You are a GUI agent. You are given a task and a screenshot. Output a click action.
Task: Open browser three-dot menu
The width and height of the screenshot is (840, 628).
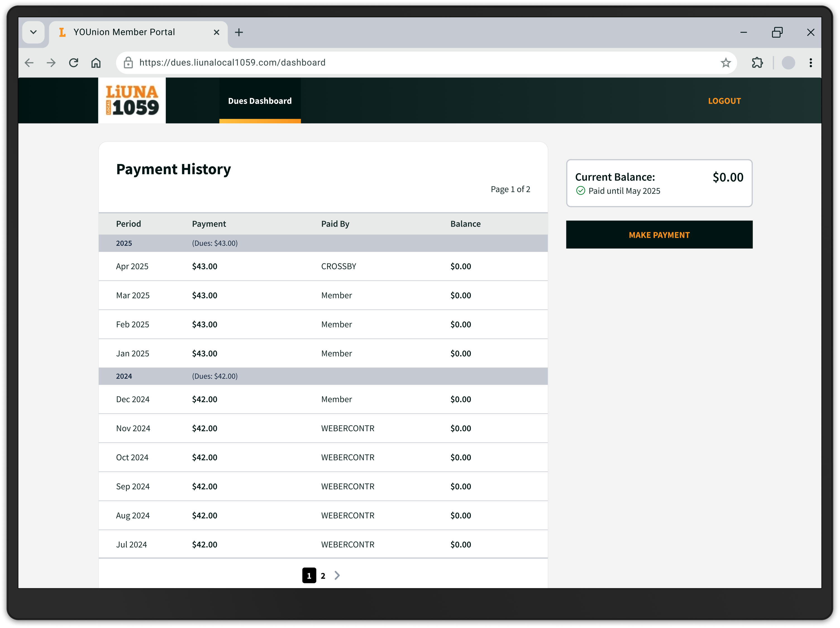pos(811,63)
